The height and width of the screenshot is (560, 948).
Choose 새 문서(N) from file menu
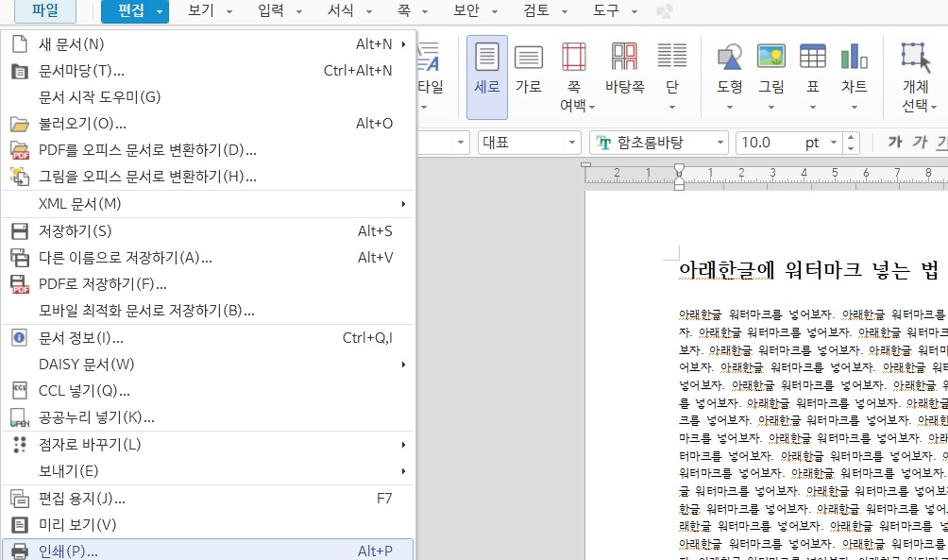208,44
